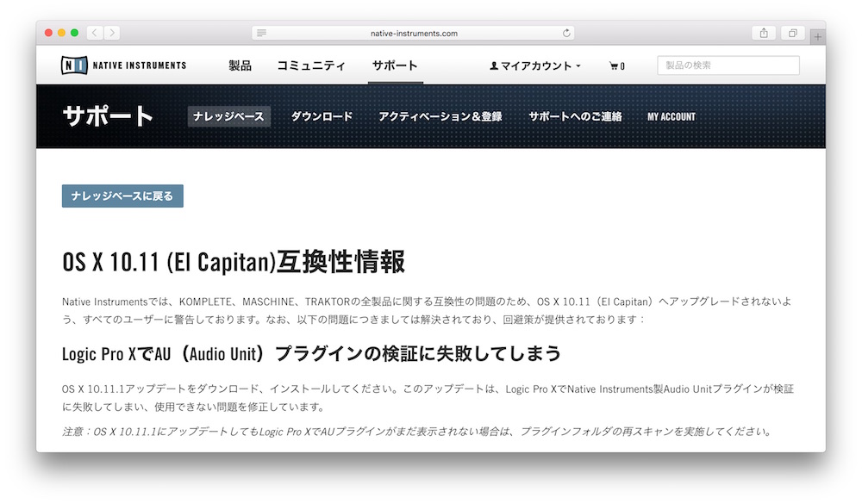Click the ナレッジベースに戻る button
The image size is (862, 504).
(x=122, y=196)
